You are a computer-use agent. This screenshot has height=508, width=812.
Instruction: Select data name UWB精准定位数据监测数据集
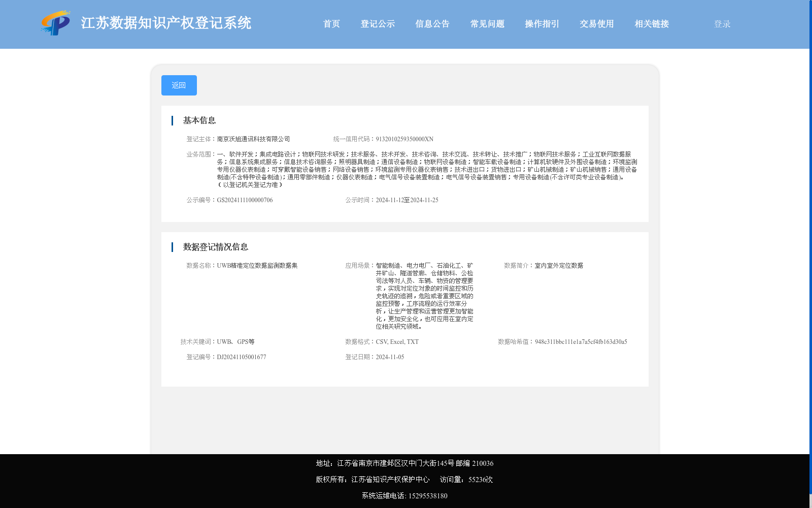(x=257, y=266)
